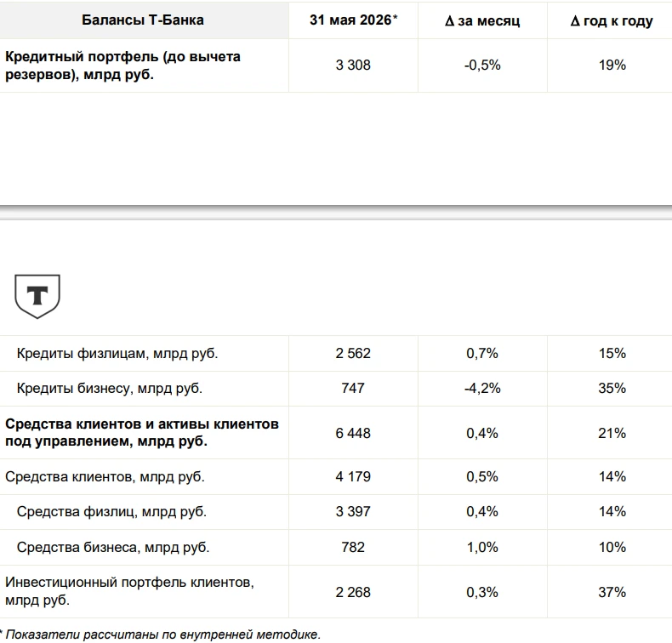Screen dimensions: 672x643
Task: Click the 2 562 retail loans value
Action: tap(353, 354)
